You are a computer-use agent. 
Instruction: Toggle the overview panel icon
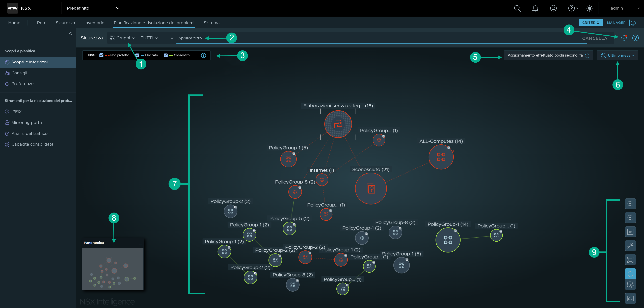point(630,298)
